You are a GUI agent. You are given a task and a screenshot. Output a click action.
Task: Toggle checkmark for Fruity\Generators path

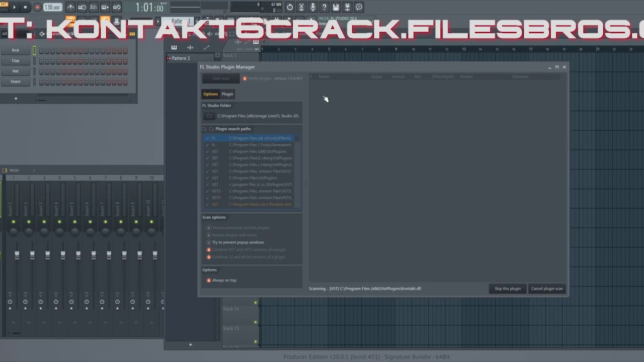pos(207,145)
